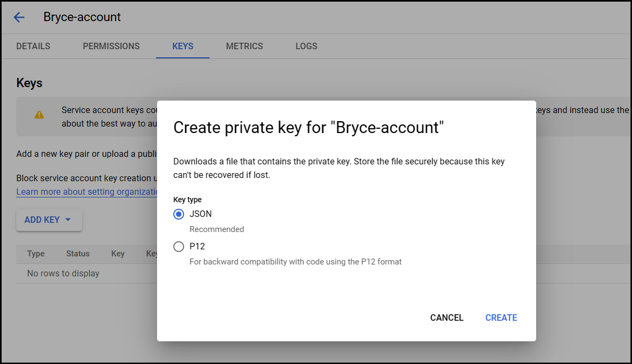This screenshot has width=632, height=364.
Task: Switch to the PERMISSIONS tab
Action: point(111,46)
